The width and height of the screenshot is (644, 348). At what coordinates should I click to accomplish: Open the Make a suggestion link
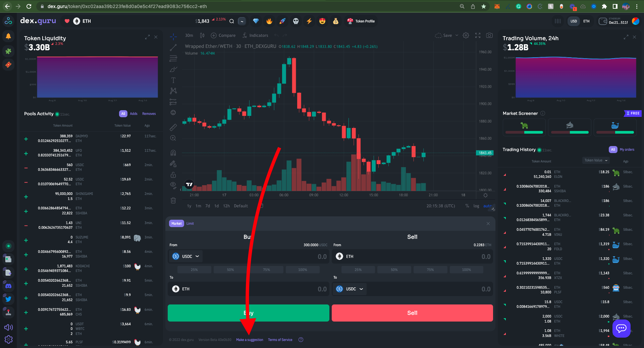[250, 340]
